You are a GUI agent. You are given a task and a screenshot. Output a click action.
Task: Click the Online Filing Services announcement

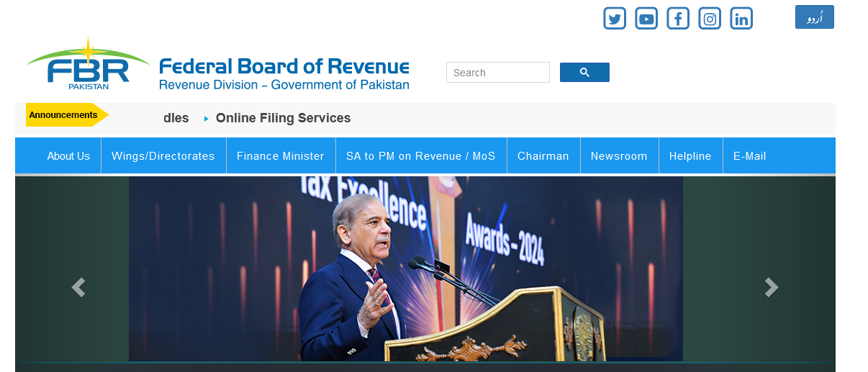pyautogui.click(x=283, y=118)
